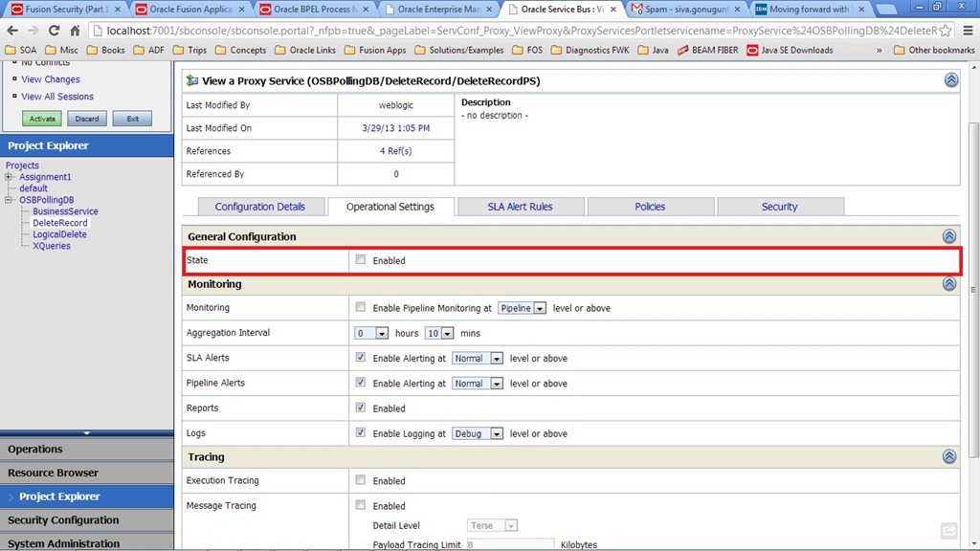Viewport: 980px width, 551px height.
Task: Open the Pipeline monitoring level dropdown
Action: (523, 308)
